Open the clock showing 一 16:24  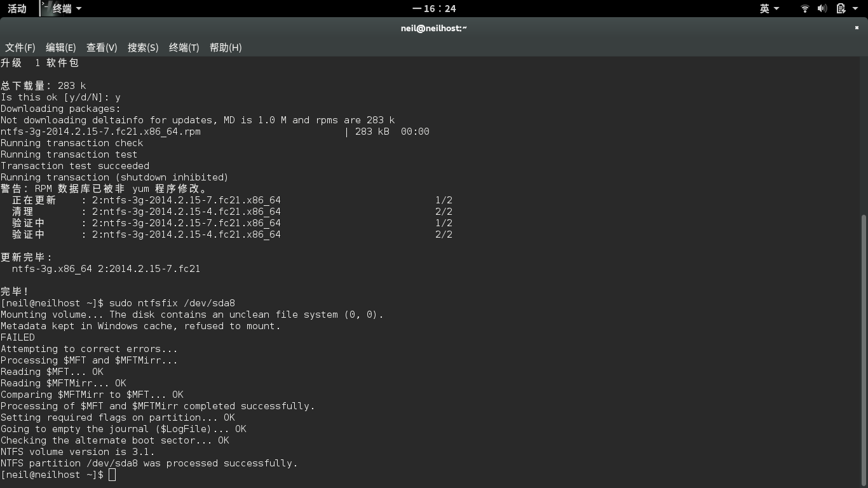point(434,8)
